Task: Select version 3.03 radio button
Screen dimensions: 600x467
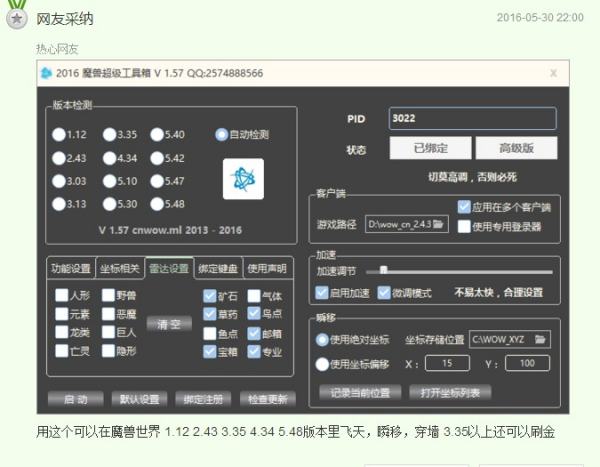Action: [x=59, y=181]
